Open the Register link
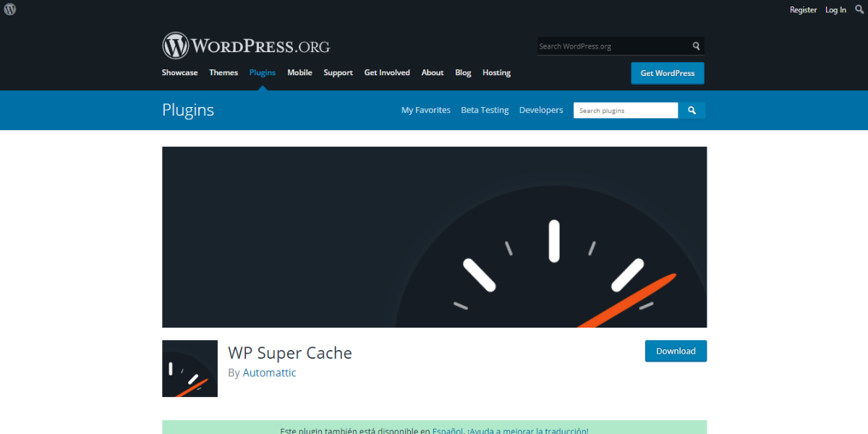The image size is (868, 434). pyautogui.click(x=803, y=10)
